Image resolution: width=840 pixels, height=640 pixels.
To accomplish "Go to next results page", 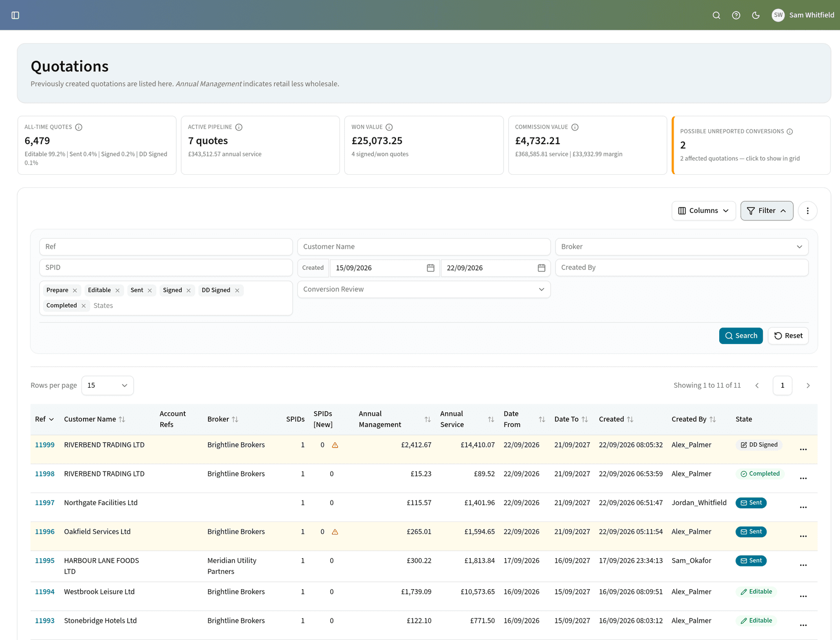I will pos(808,386).
